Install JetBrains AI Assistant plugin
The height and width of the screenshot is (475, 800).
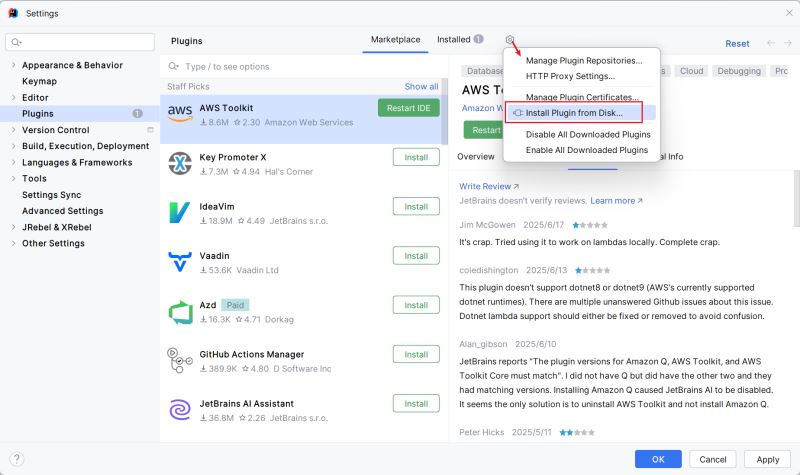[x=416, y=404]
